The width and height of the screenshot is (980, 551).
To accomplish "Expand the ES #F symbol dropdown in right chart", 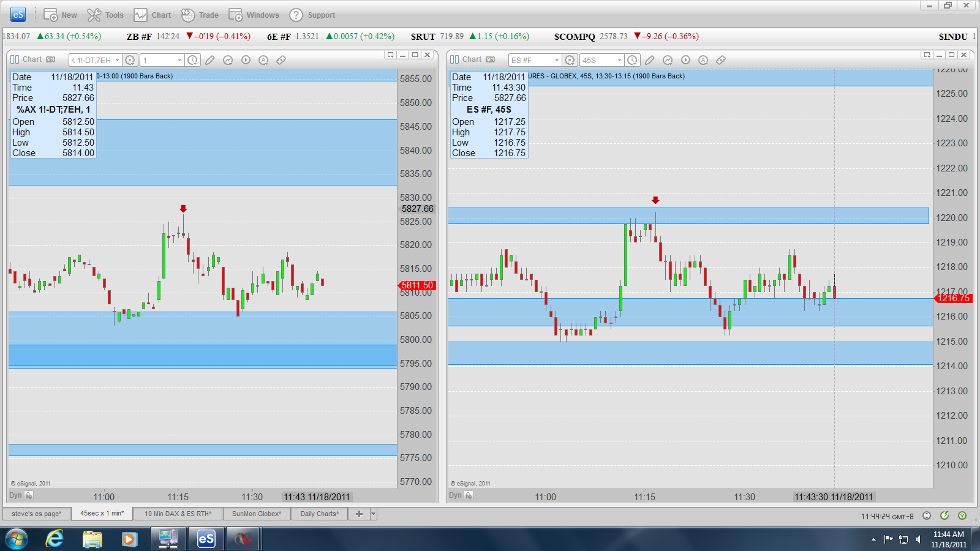I will pyautogui.click(x=557, y=60).
